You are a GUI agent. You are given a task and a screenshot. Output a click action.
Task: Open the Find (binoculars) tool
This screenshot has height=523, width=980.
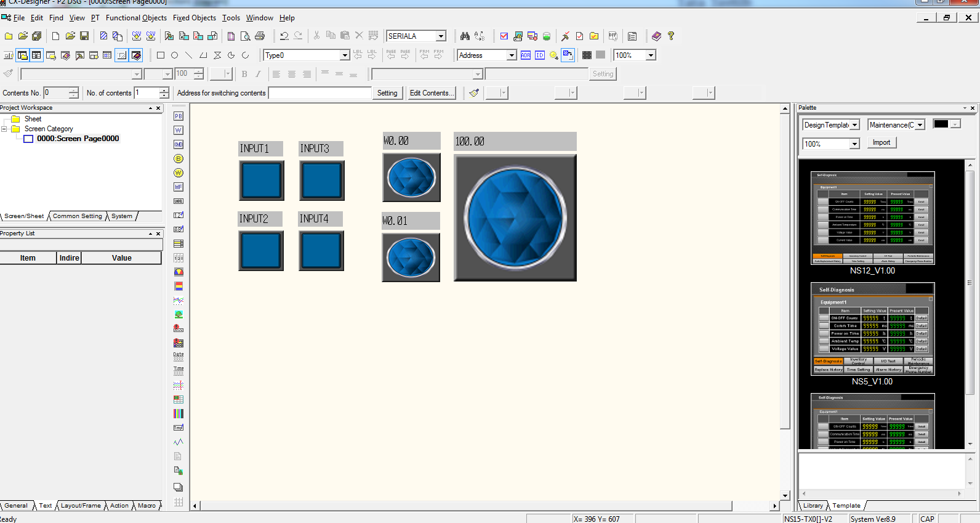pyautogui.click(x=465, y=36)
